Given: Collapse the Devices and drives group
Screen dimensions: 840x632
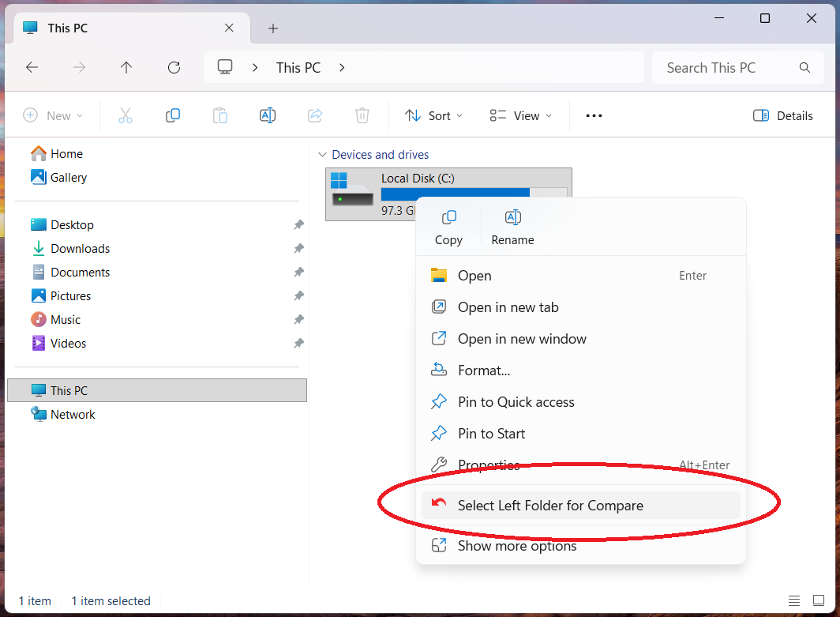Looking at the screenshot, I should pyautogui.click(x=322, y=154).
